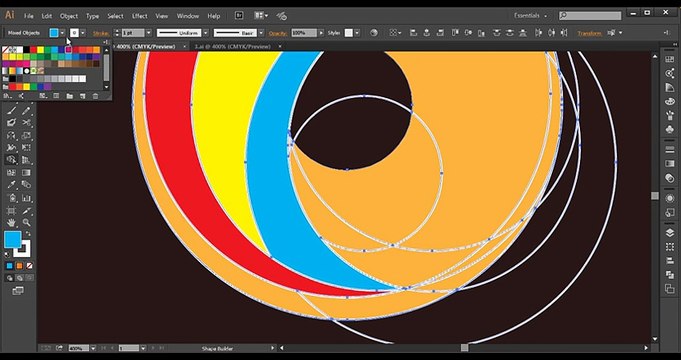Expand the Opacity slider arrow
The height and width of the screenshot is (360, 681).
pos(321,33)
